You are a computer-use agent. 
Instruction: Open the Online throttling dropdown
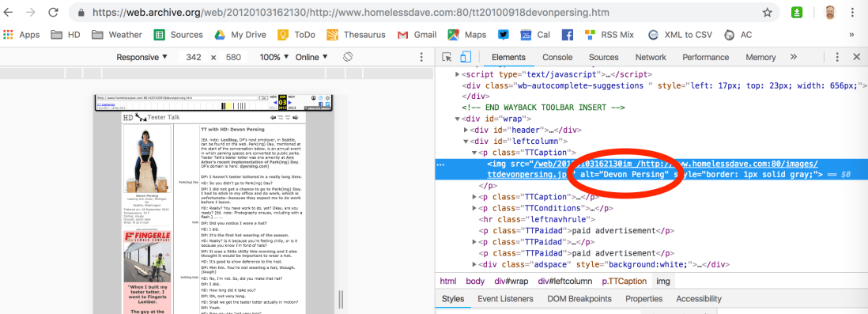[311, 57]
